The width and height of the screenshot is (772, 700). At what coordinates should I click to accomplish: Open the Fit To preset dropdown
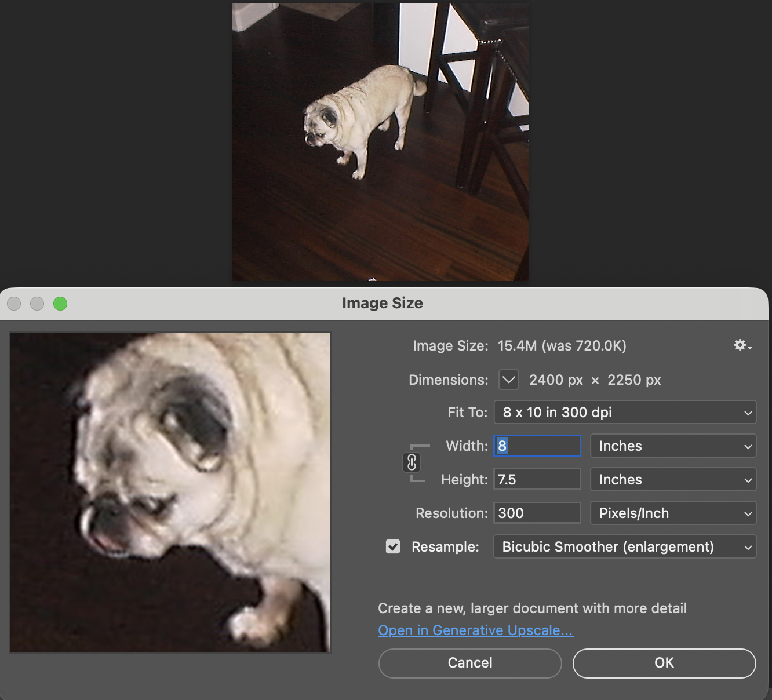click(625, 413)
